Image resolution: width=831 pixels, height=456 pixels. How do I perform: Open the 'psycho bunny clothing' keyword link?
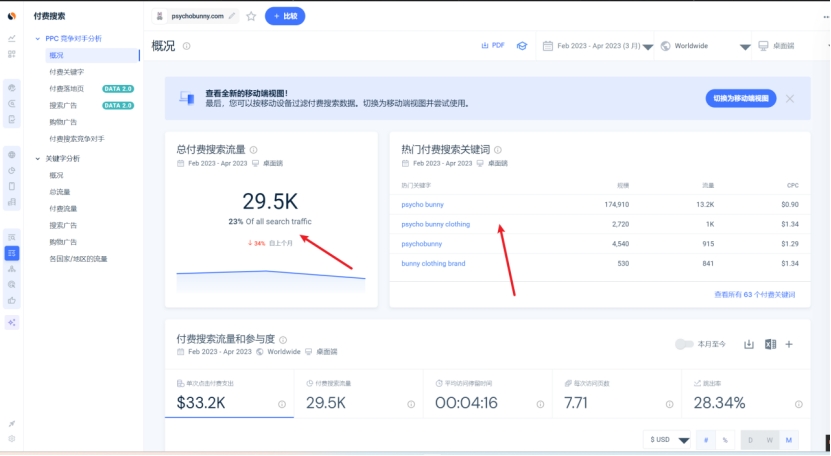pos(435,224)
